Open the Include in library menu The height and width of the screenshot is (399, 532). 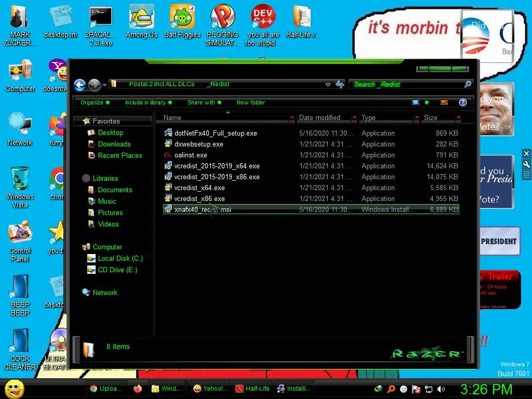point(148,102)
